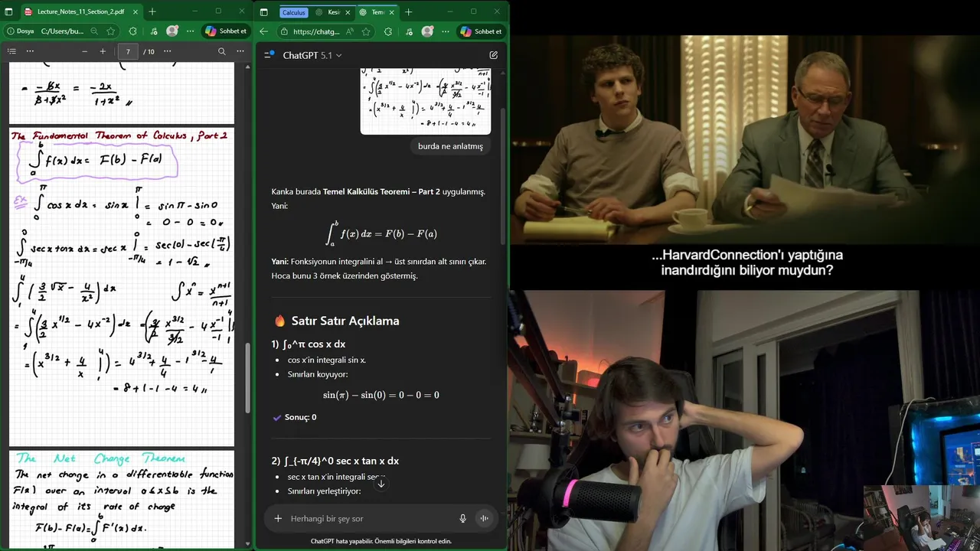Click the ChatGPT conversation scrollbar

point(502,176)
